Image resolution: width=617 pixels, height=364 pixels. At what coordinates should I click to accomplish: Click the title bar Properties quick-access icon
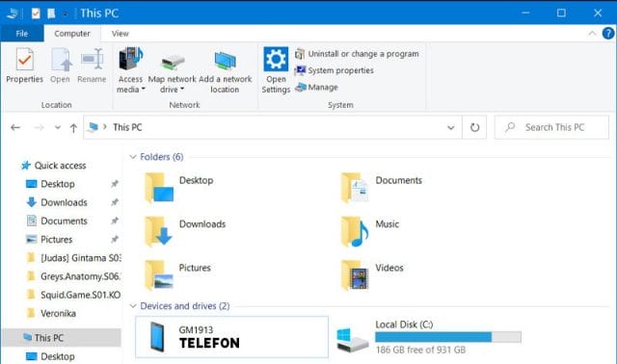36,13
